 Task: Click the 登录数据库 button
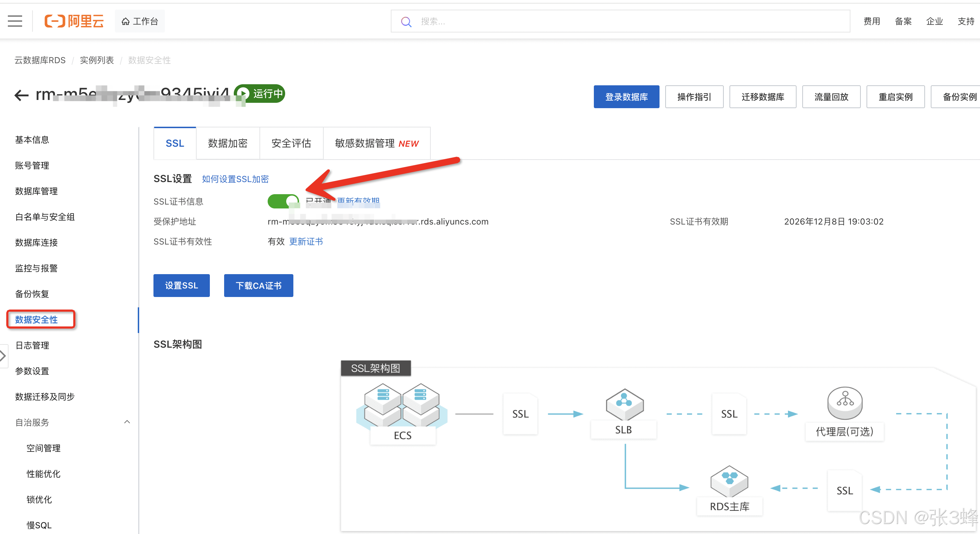[x=626, y=97]
